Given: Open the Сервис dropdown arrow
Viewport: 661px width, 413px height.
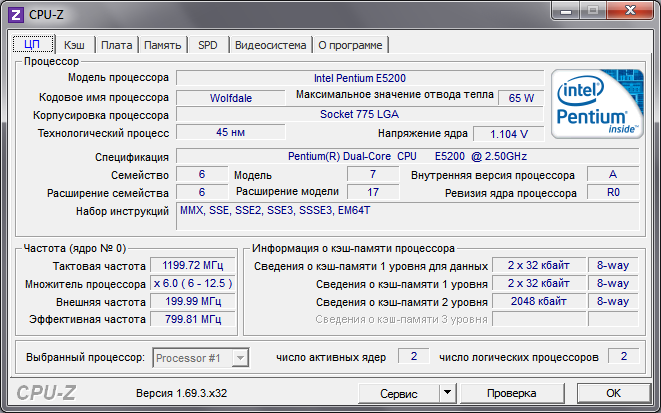Looking at the screenshot, I should pos(447,393).
